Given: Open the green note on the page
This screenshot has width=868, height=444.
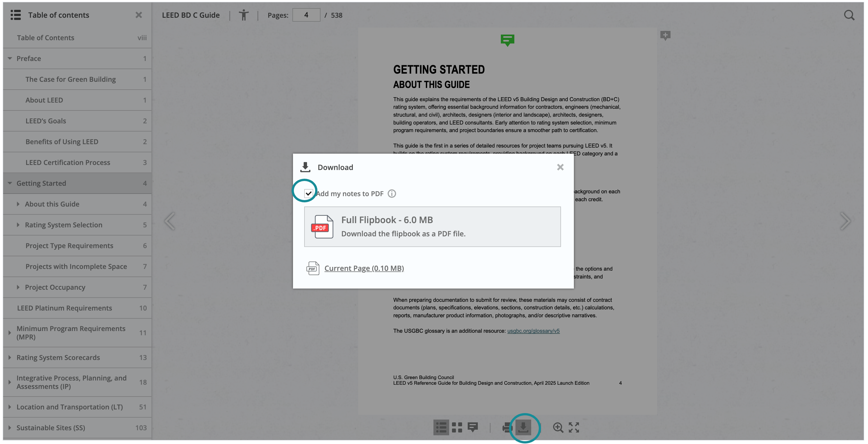Looking at the screenshot, I should click(507, 40).
